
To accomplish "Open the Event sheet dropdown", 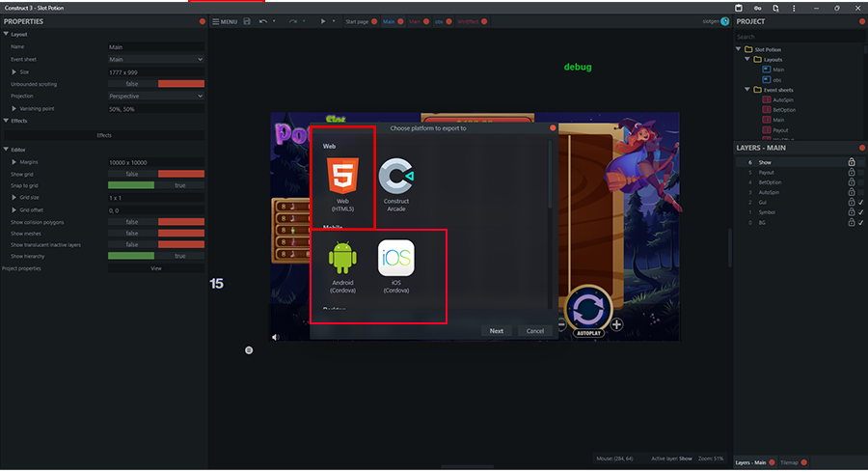I will click(156, 59).
